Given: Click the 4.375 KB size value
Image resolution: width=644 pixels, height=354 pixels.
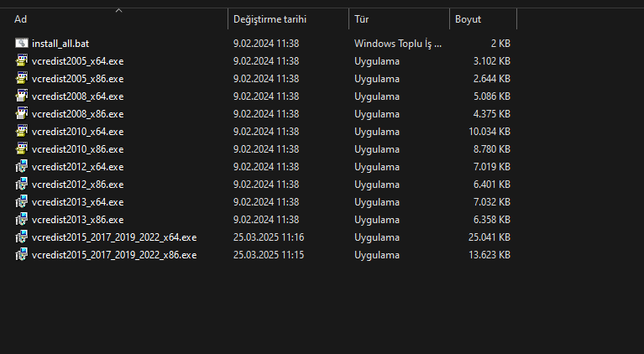Looking at the screenshot, I should [x=492, y=114].
